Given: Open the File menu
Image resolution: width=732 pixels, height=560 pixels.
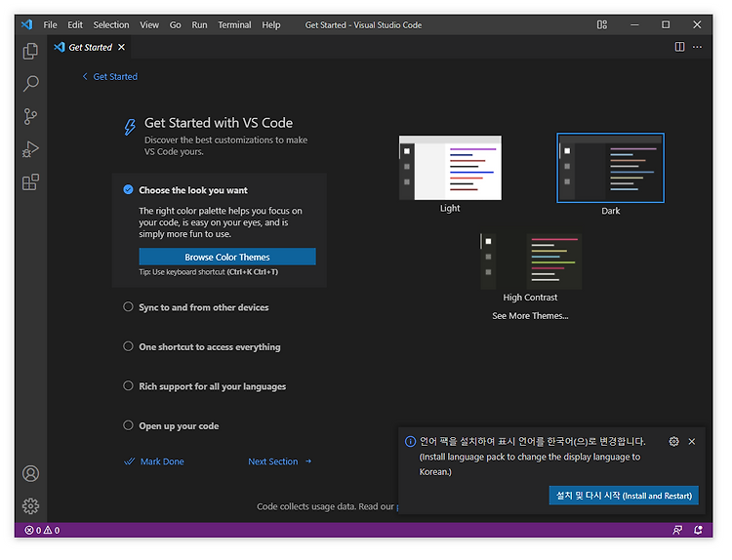Looking at the screenshot, I should click(50, 24).
